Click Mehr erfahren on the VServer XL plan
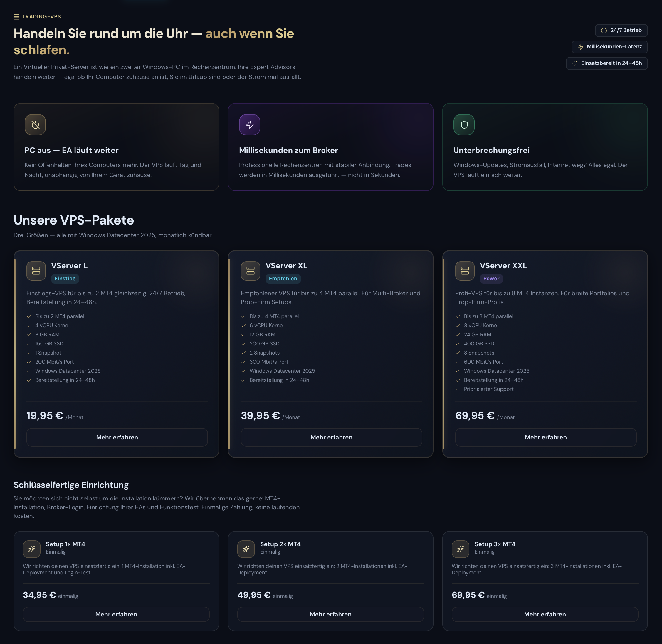The image size is (662, 644). [331, 437]
